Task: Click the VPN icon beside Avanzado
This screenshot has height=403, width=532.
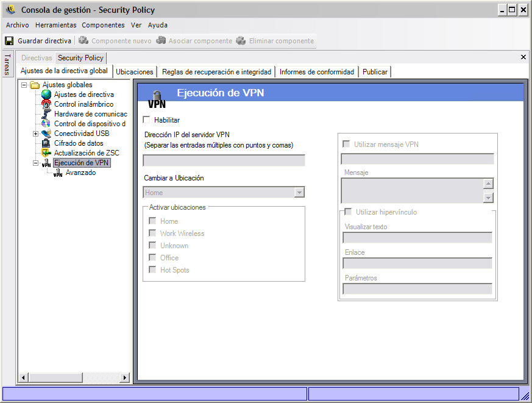Action: click(x=58, y=173)
